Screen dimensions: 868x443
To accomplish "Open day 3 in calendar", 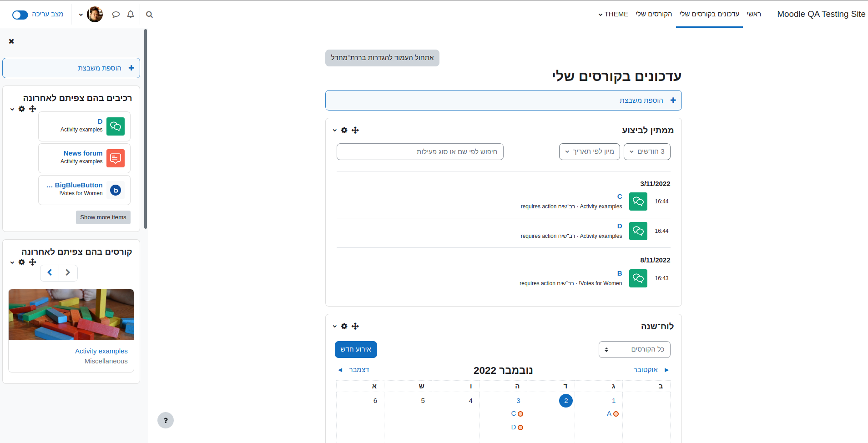I will 518,401.
